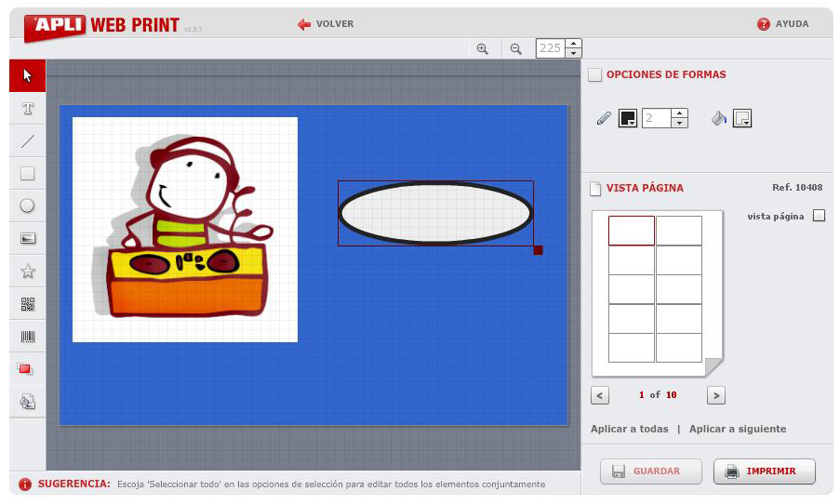Viewport: 840px width, 504px height.
Task: Click the '1 of 10' page counter
Action: point(658,394)
